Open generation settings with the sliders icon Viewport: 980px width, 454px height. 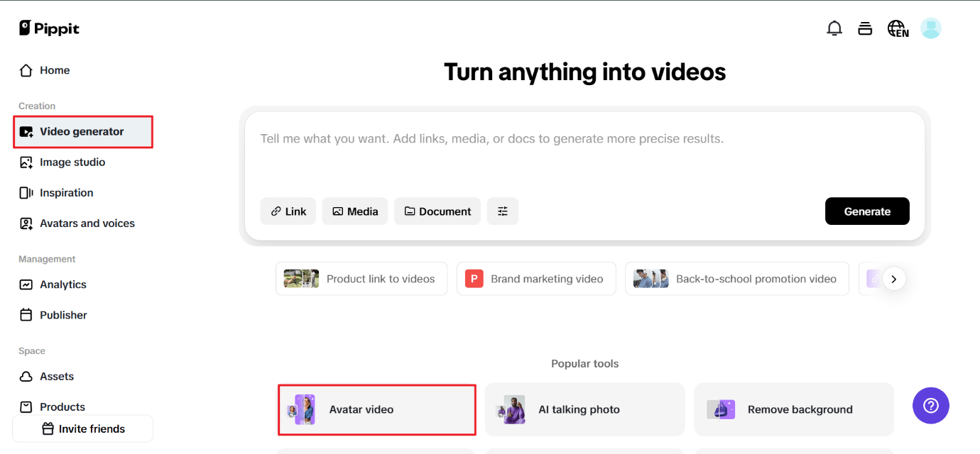click(503, 211)
